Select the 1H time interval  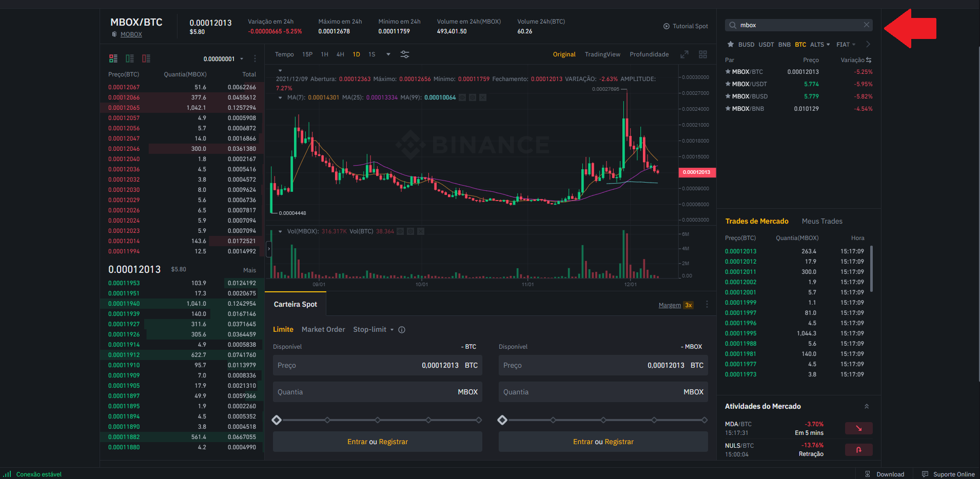coord(324,54)
